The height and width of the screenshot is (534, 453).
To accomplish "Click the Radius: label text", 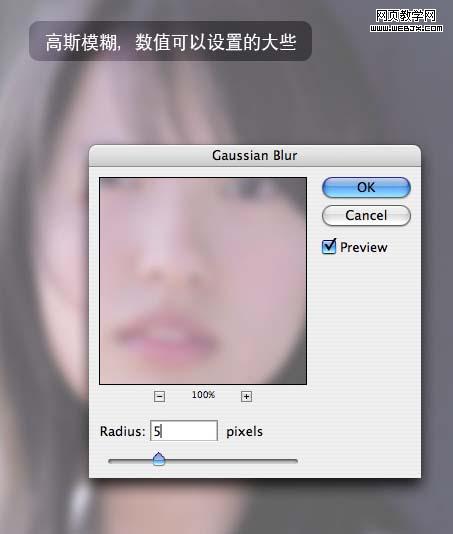I will point(123,431).
